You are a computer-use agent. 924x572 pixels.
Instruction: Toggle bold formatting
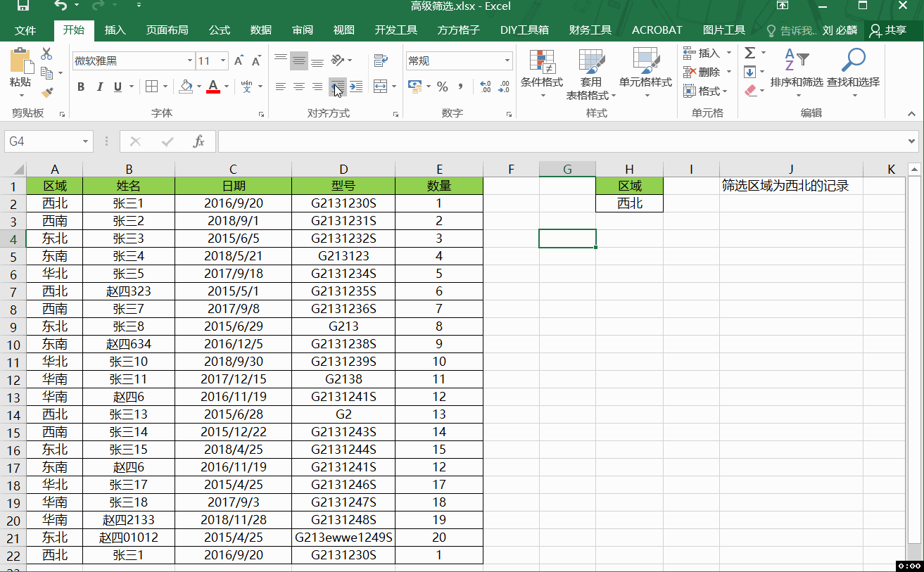click(81, 87)
